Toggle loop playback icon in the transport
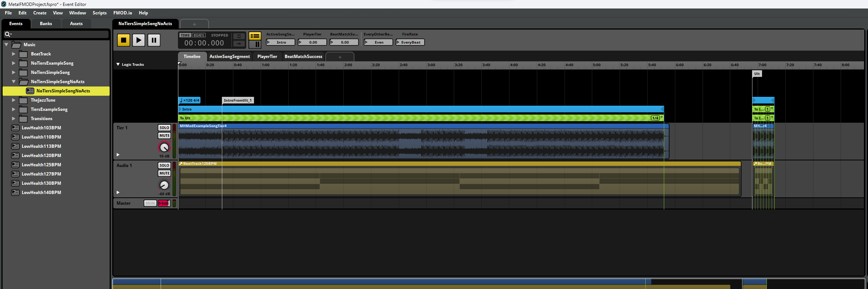 [239, 36]
